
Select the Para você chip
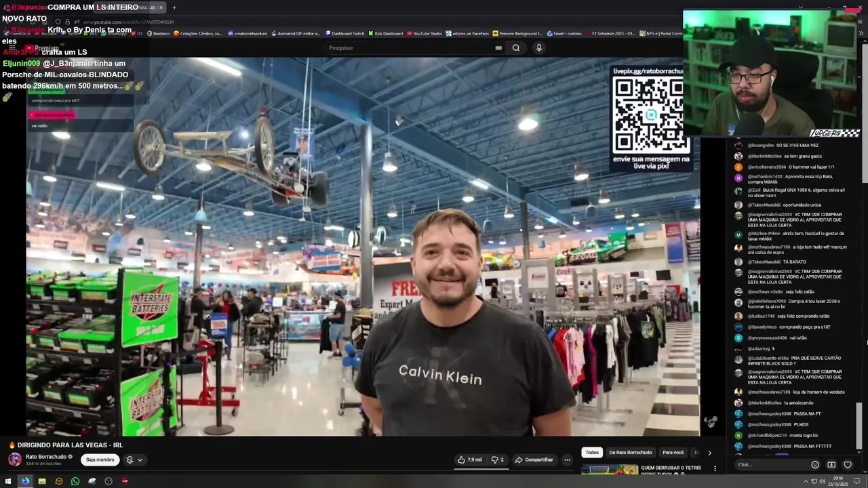tap(673, 453)
